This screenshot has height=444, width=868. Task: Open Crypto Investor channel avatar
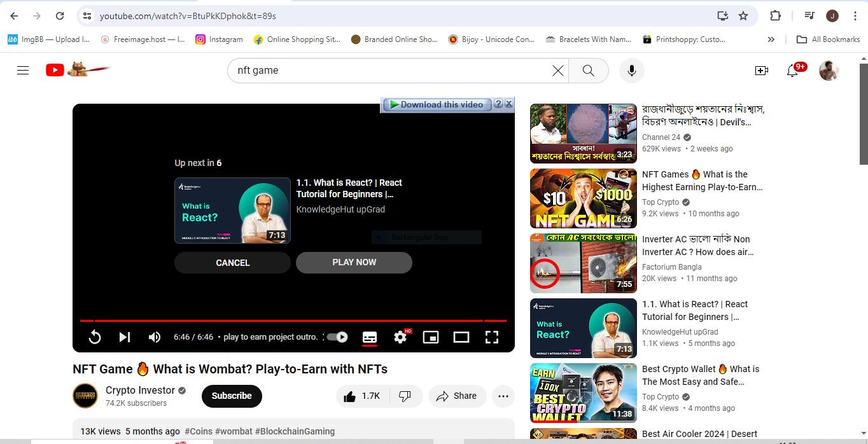click(85, 396)
